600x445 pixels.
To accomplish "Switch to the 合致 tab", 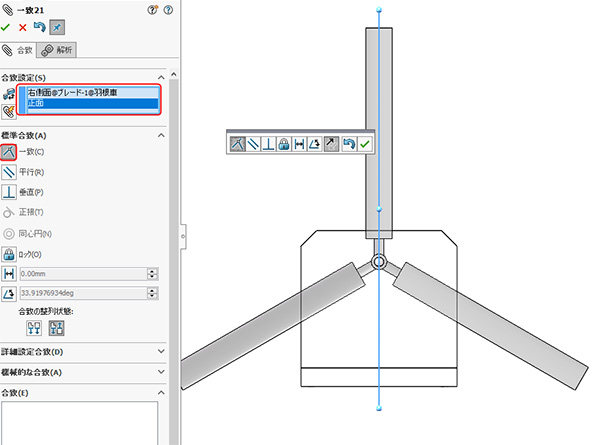I will click(19, 50).
